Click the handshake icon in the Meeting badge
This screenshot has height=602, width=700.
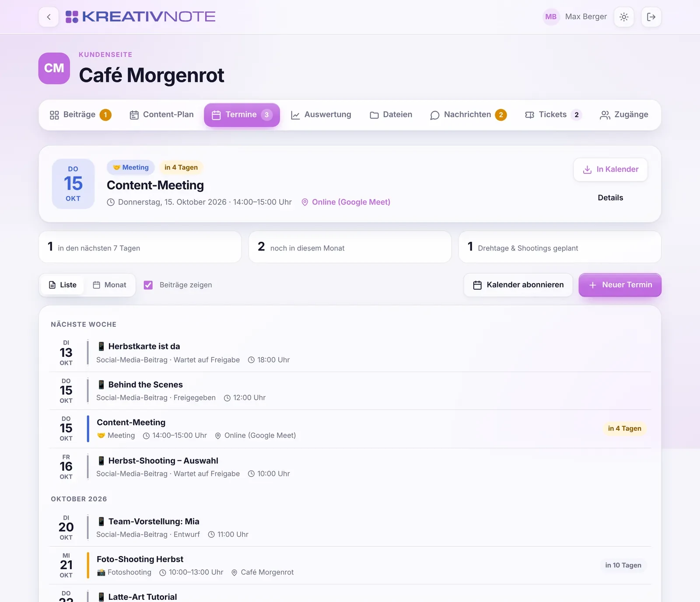[x=116, y=167]
